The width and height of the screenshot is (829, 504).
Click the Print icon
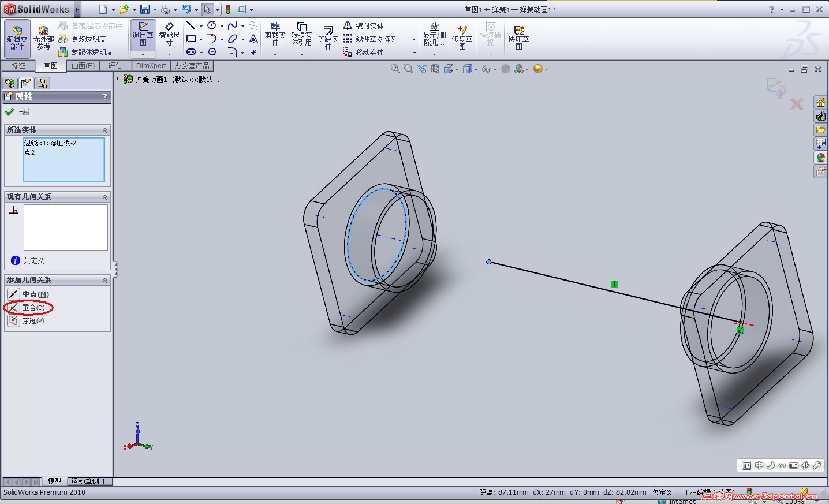click(x=166, y=9)
